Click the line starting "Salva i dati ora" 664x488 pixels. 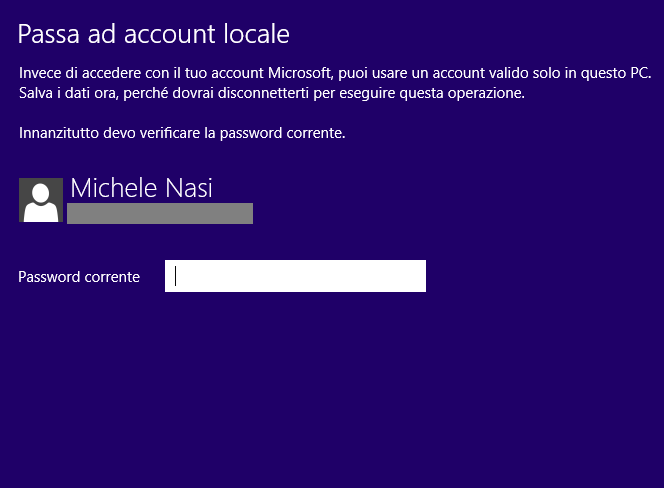pos(271,93)
